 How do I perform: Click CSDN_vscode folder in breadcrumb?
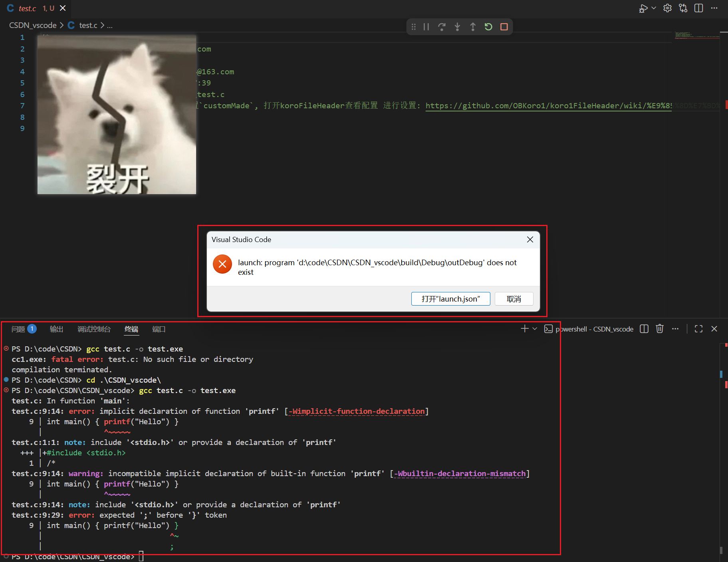coord(33,25)
